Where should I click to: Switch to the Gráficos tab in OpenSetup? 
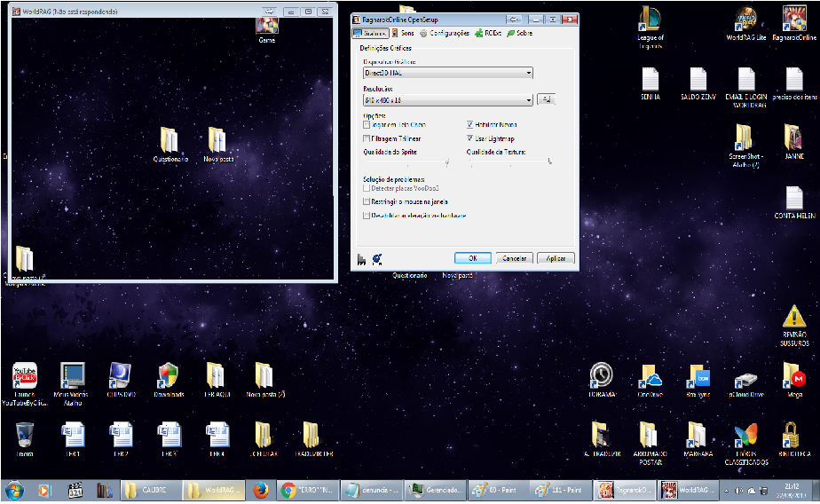pyautogui.click(x=370, y=33)
